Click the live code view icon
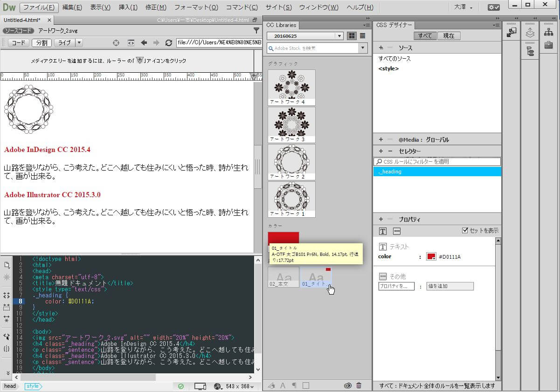This screenshot has height=392, width=560. [131, 42]
